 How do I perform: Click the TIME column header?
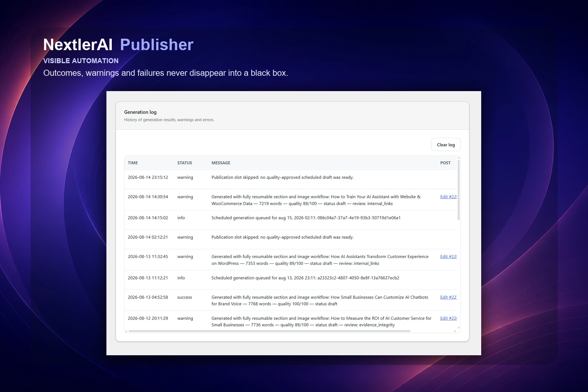click(133, 163)
